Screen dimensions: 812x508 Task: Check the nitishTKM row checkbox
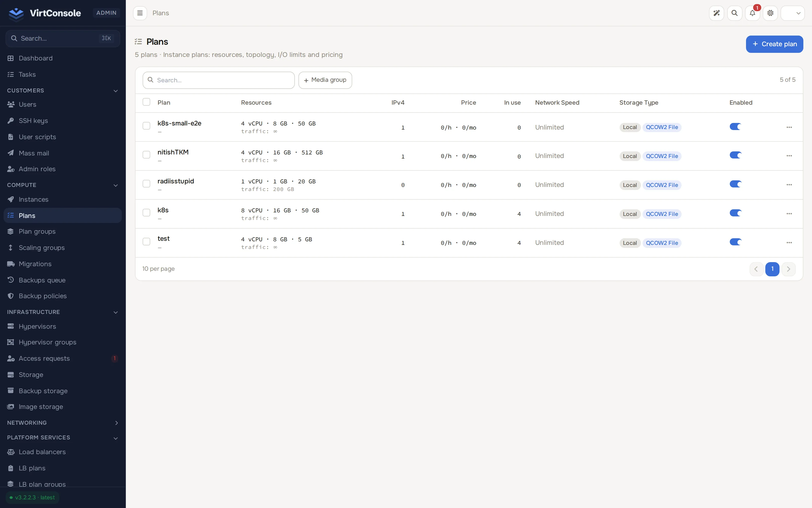146,154
